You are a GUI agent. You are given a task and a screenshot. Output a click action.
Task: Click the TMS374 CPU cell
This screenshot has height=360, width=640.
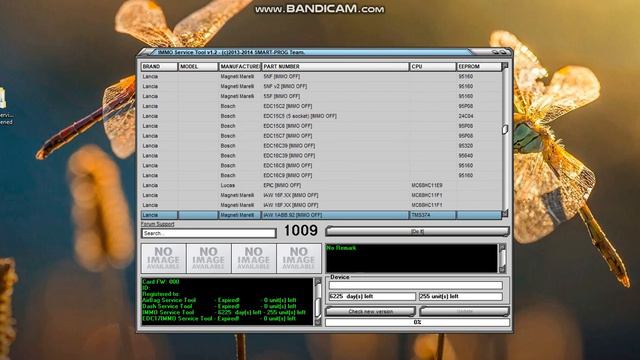433,215
